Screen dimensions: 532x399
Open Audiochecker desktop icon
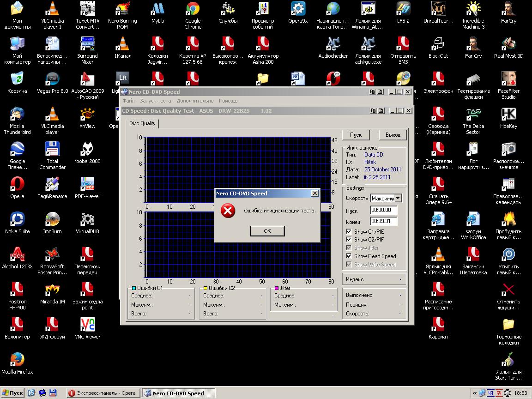[333, 47]
